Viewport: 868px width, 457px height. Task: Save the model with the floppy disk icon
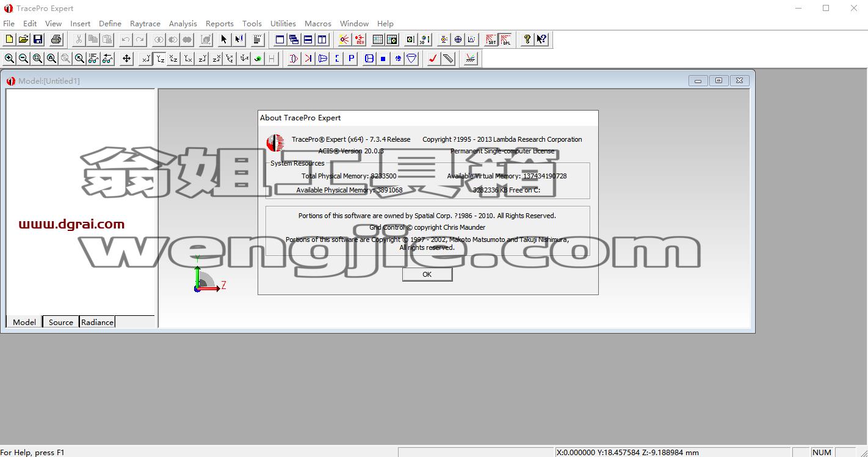[x=38, y=39]
